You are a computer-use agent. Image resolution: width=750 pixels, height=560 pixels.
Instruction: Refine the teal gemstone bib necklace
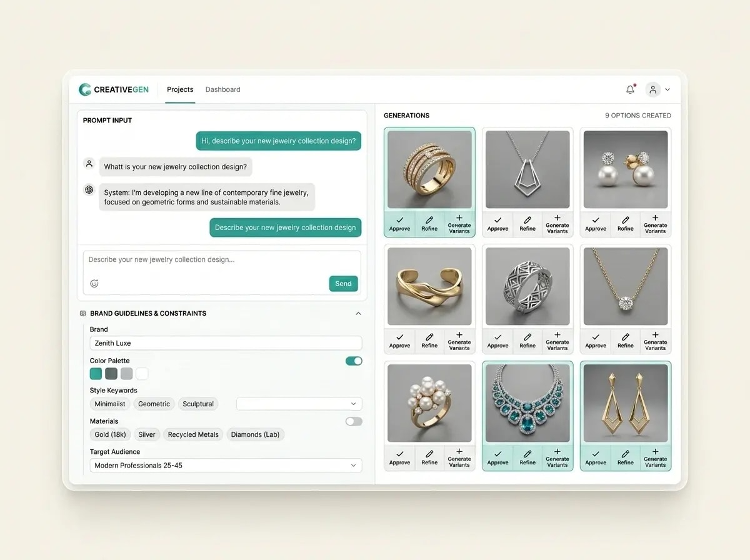(x=527, y=457)
